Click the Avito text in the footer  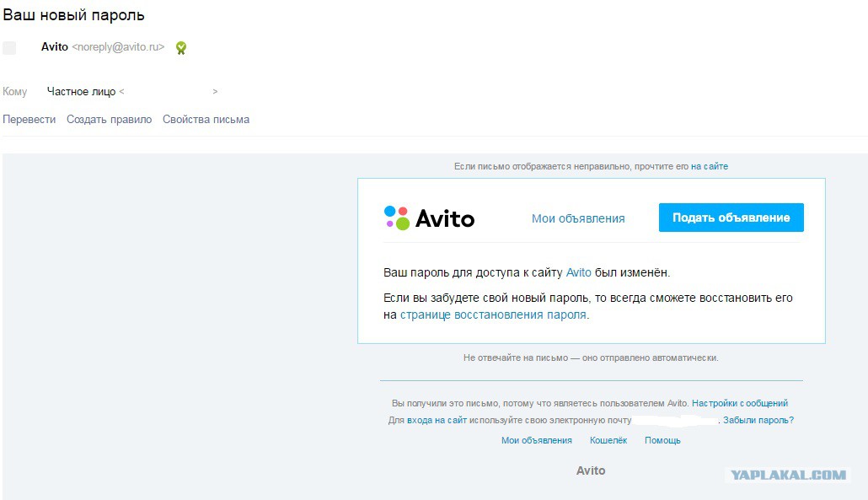(591, 470)
